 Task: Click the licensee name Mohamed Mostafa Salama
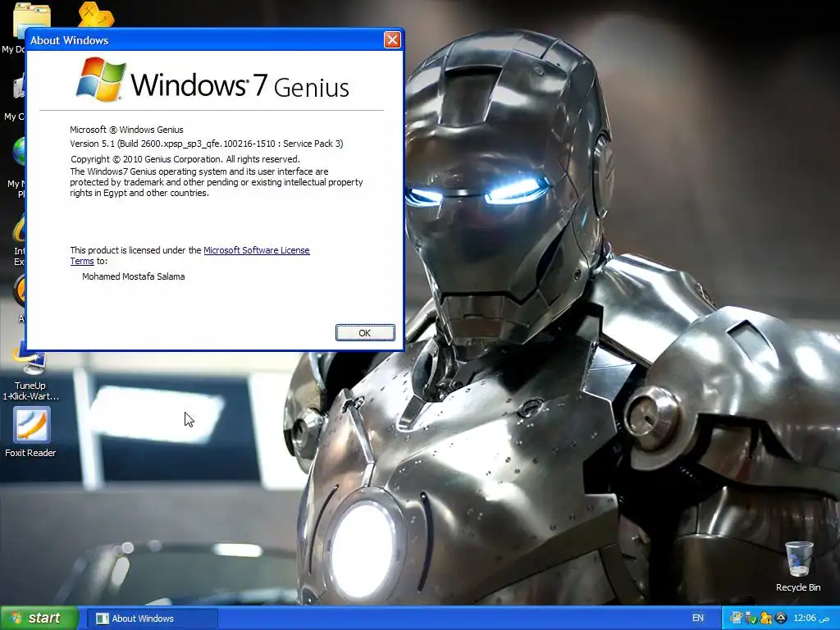(134, 276)
